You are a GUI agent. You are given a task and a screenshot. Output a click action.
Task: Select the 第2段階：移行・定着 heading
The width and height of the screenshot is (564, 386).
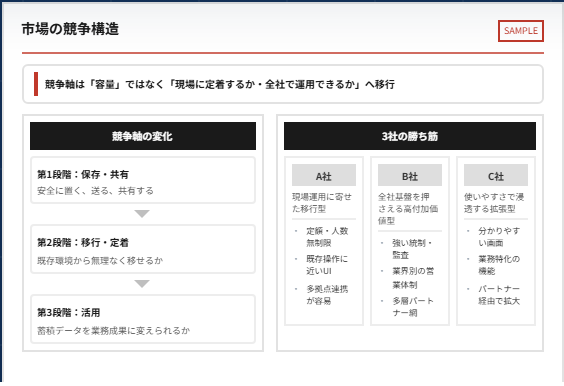pos(83,243)
